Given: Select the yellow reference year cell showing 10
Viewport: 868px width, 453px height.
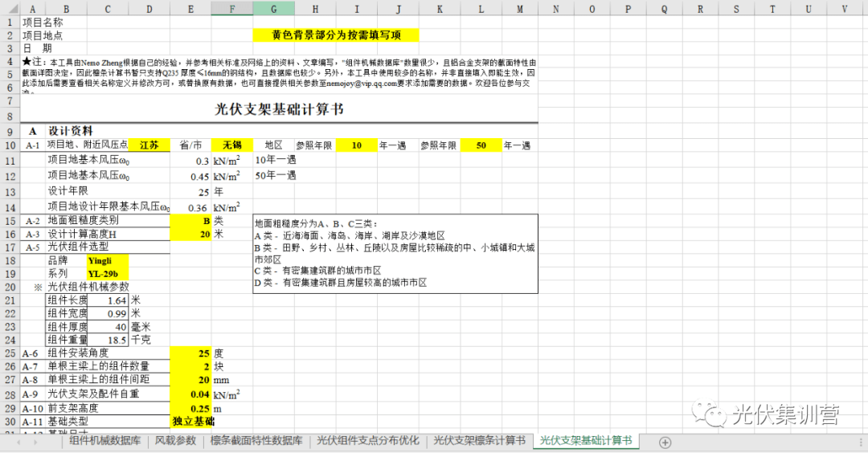Looking at the screenshot, I should 357,145.
